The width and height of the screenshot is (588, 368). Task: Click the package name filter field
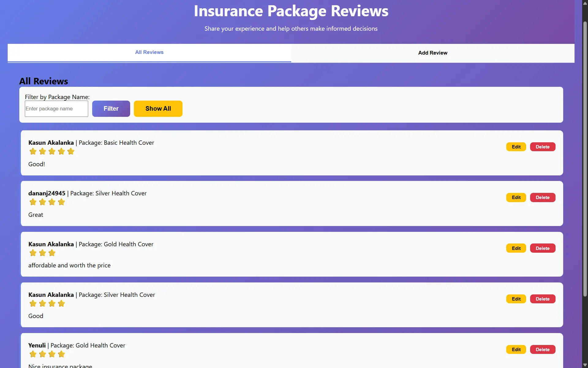pos(56,109)
